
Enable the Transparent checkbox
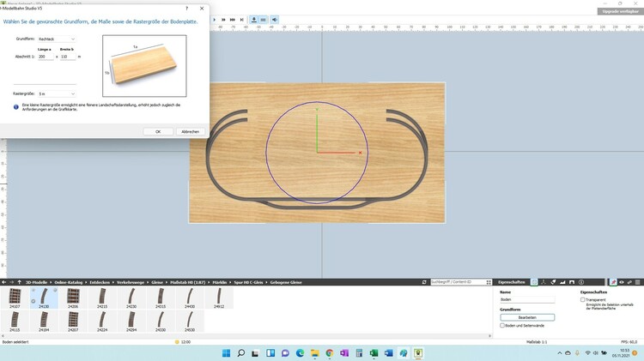pos(583,299)
